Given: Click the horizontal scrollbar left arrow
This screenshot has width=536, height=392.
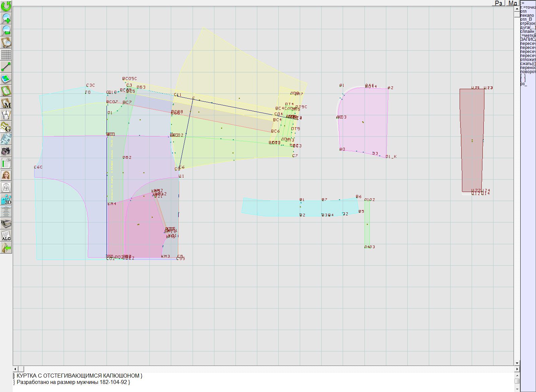Looking at the screenshot, I should (16, 369).
